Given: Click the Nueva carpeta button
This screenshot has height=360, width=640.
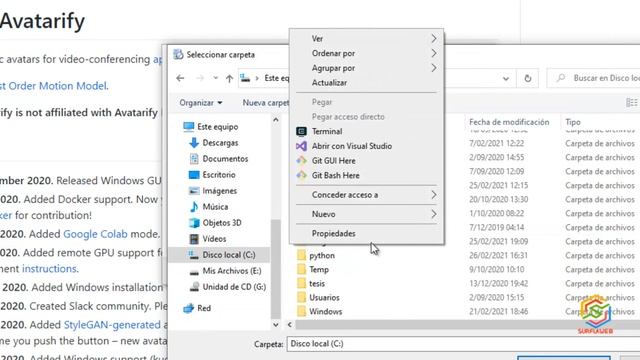Looking at the screenshot, I should tap(266, 103).
